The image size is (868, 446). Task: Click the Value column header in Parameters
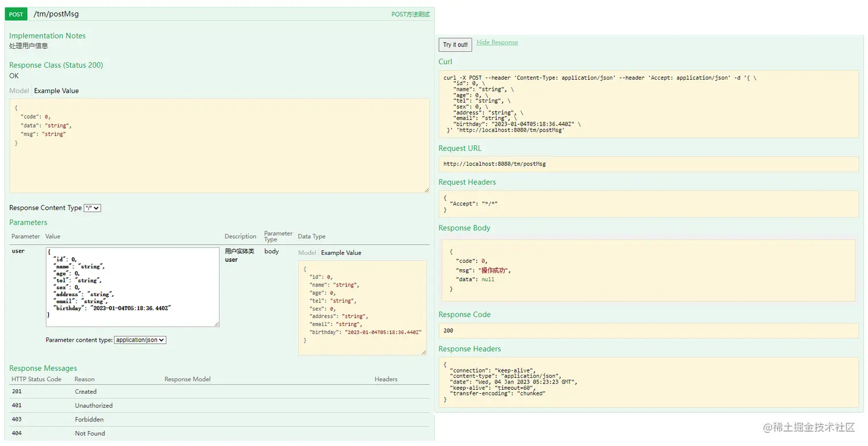tap(53, 236)
